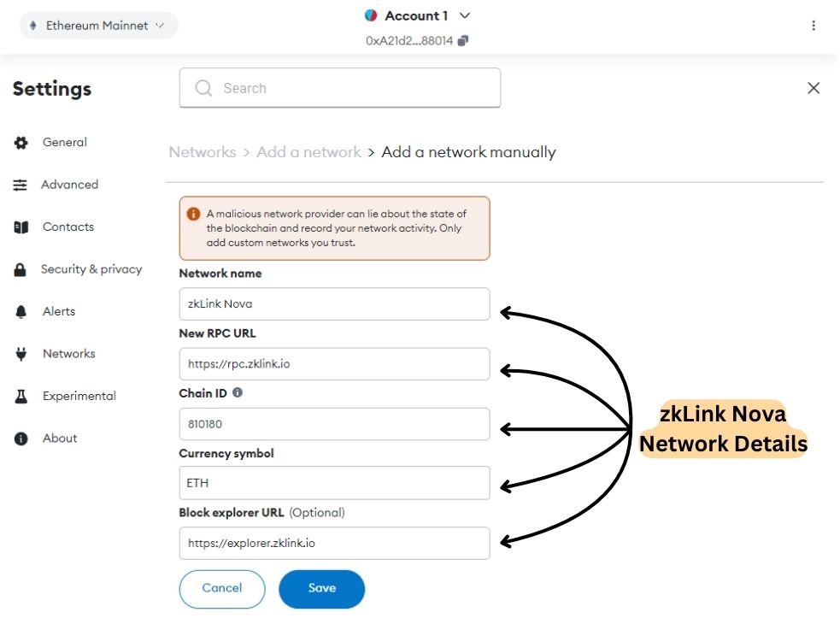Close the Settings page
The height and width of the screenshot is (624, 840).
coord(814,88)
